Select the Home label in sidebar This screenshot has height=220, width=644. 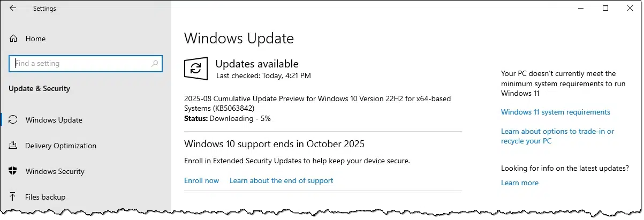point(35,39)
